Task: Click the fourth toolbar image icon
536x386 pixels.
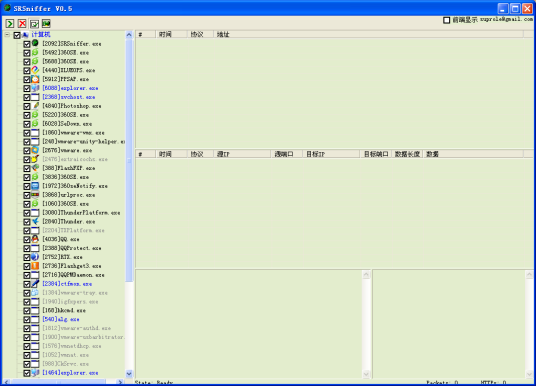Action: [46, 23]
